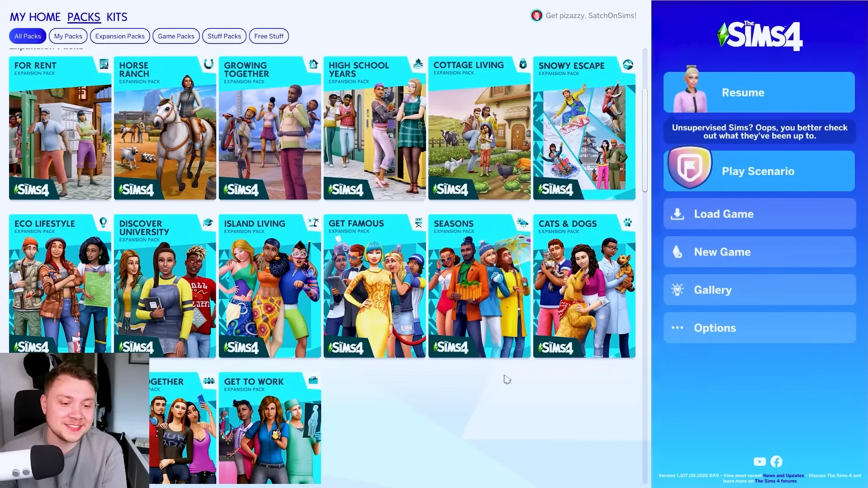Click the snowflake icon on Snowy Escape

[627, 65]
